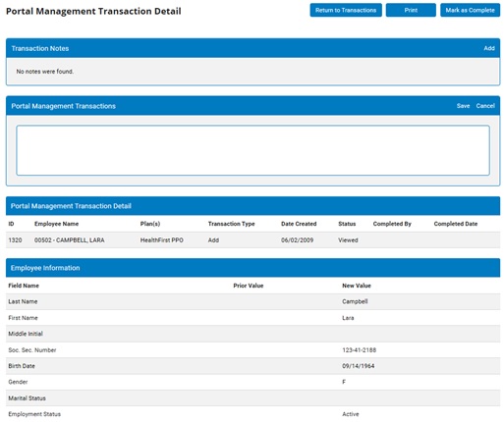Click the Mark as Complete button
The width and height of the screenshot is (504, 422).
click(470, 10)
